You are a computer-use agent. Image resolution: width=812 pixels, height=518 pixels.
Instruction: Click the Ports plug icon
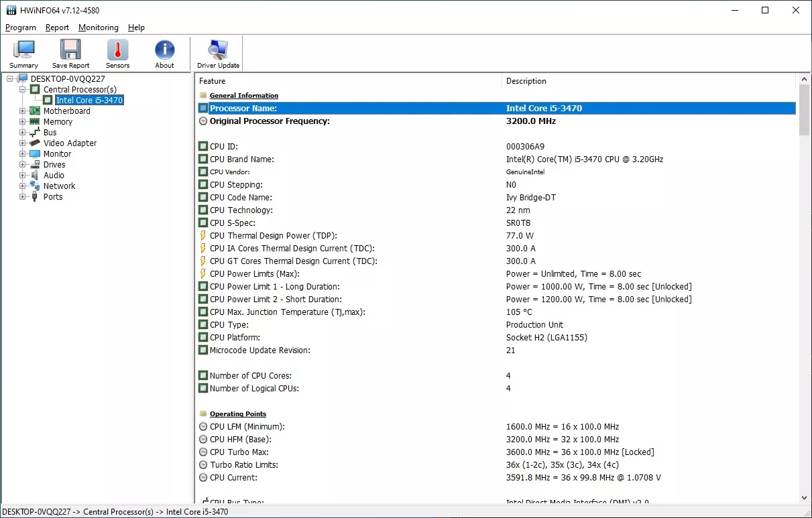[35, 197]
